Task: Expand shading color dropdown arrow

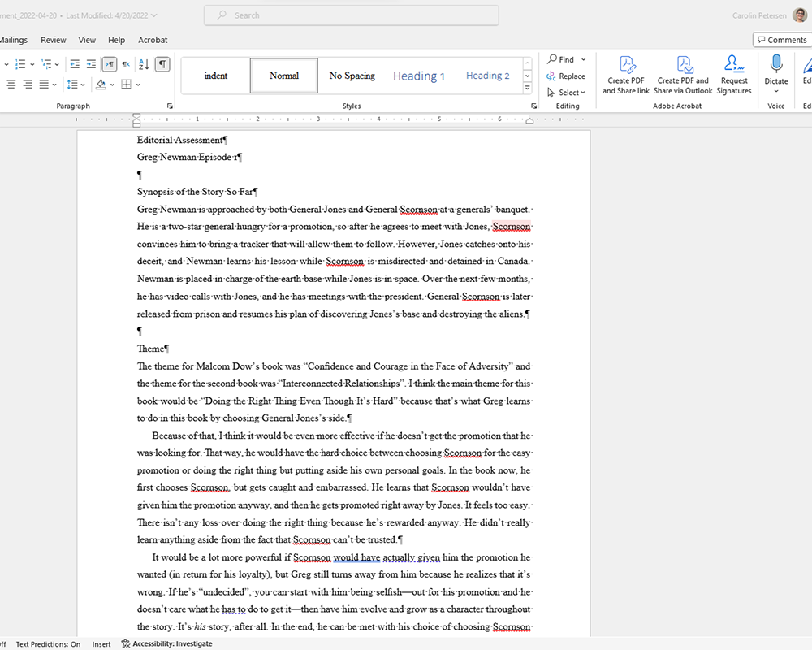Action: pos(112,84)
